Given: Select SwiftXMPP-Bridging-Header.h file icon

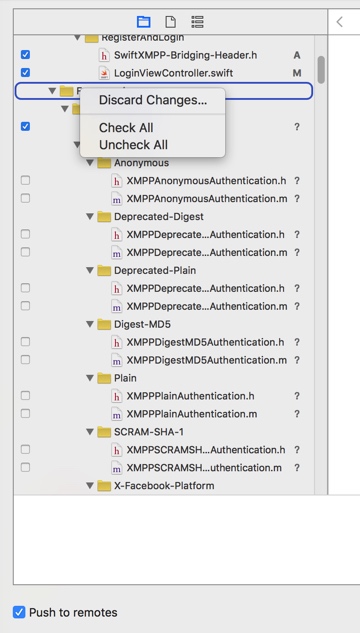Looking at the screenshot, I should pos(104,55).
